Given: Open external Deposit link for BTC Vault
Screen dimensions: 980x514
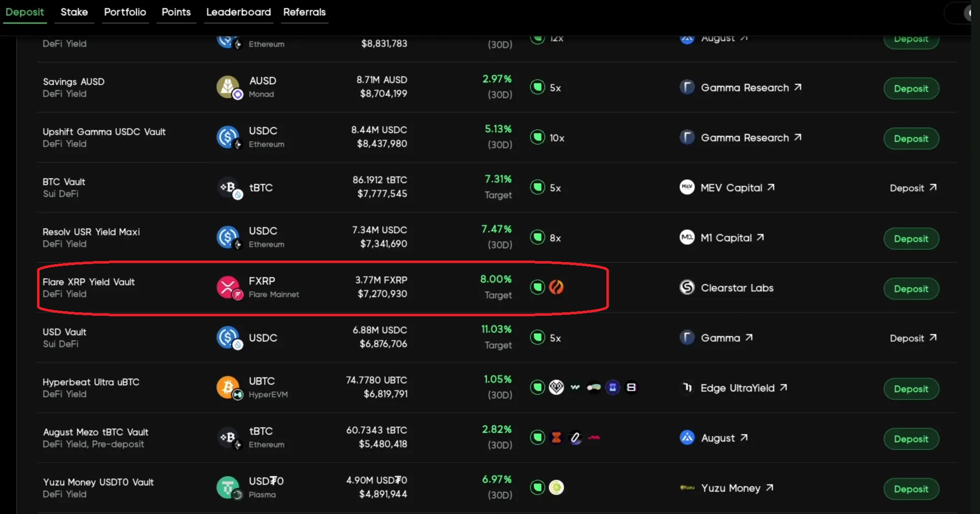Looking at the screenshot, I should (x=913, y=188).
